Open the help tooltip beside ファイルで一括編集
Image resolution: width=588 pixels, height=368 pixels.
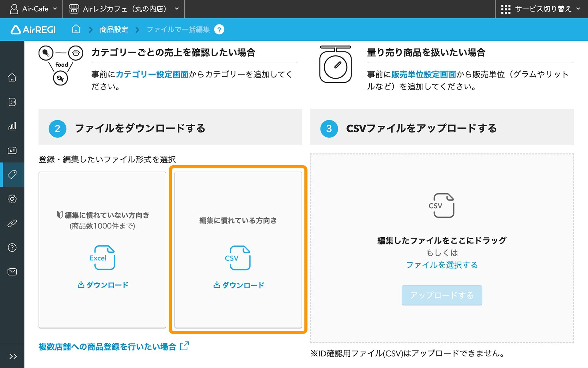pos(219,29)
